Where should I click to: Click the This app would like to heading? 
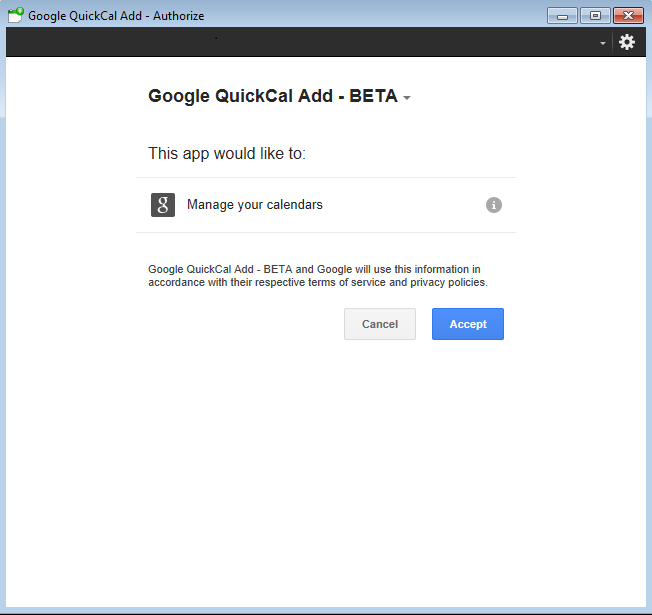pyautogui.click(x=227, y=153)
